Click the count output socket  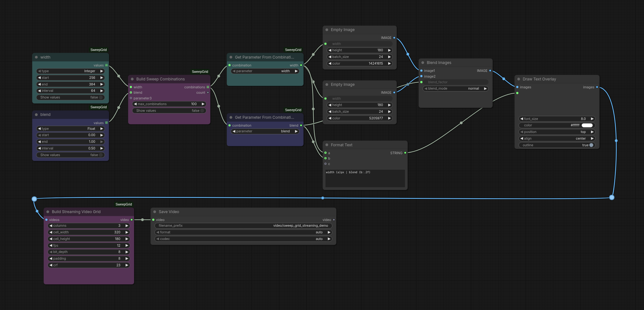(208, 92)
